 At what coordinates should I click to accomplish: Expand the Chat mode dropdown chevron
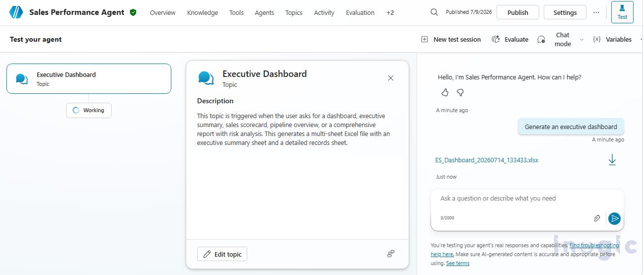[x=581, y=40]
